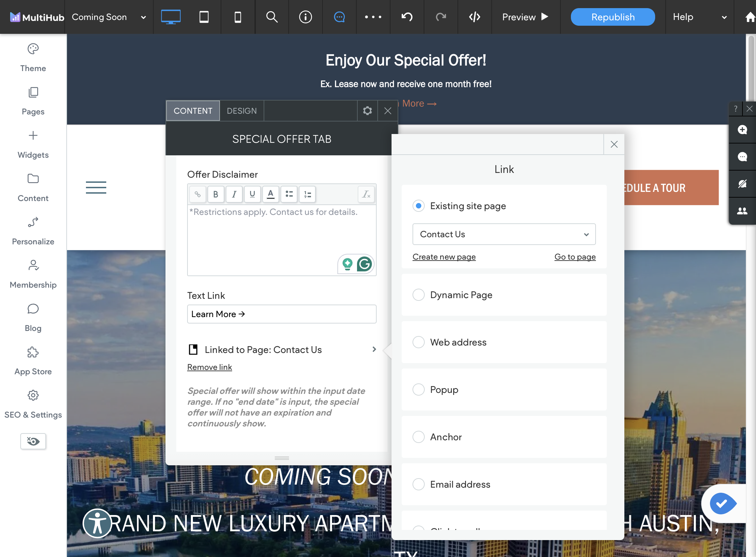Click the Go to page link
This screenshot has height=557, width=756.
point(575,257)
